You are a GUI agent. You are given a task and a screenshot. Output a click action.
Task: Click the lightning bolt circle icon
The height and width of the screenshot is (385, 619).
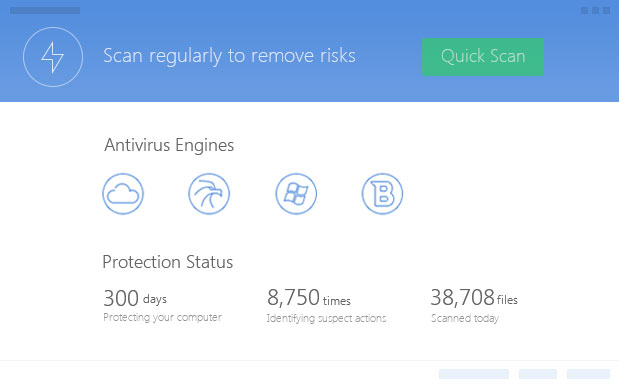53,57
